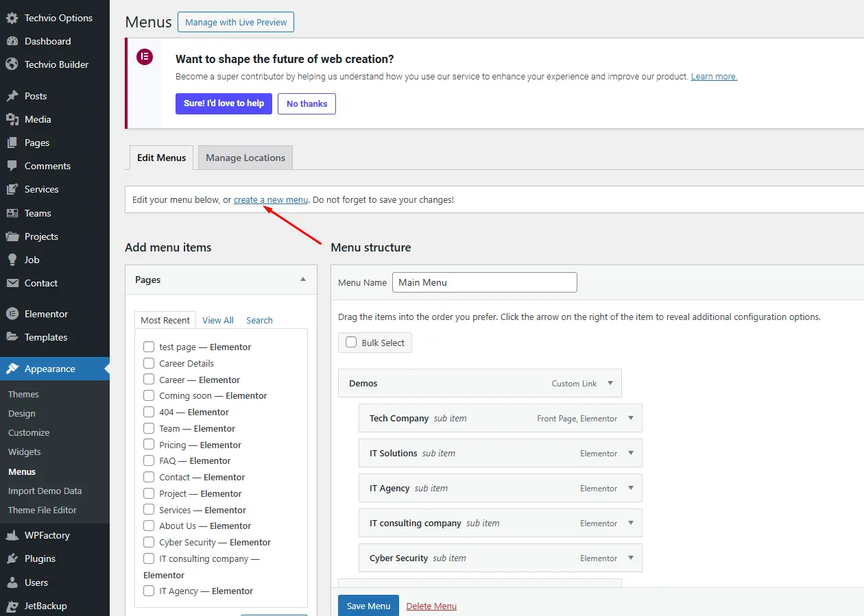The image size is (864, 616).
Task: Select the '404 — Elementor' checkbox
Action: pos(149,412)
